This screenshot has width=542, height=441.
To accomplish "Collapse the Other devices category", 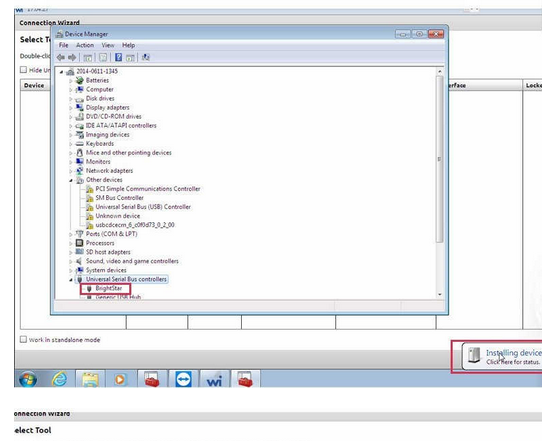I will 71,180.
